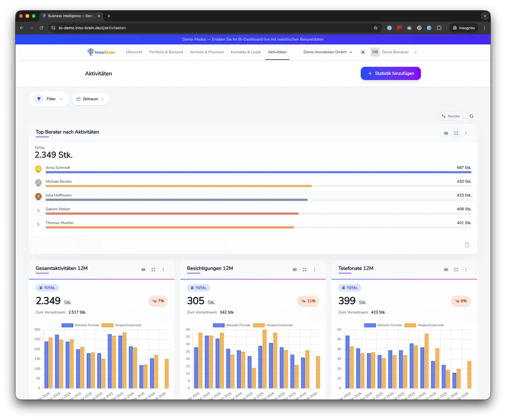Expand the Zeitraum date range dropdown

pos(90,99)
